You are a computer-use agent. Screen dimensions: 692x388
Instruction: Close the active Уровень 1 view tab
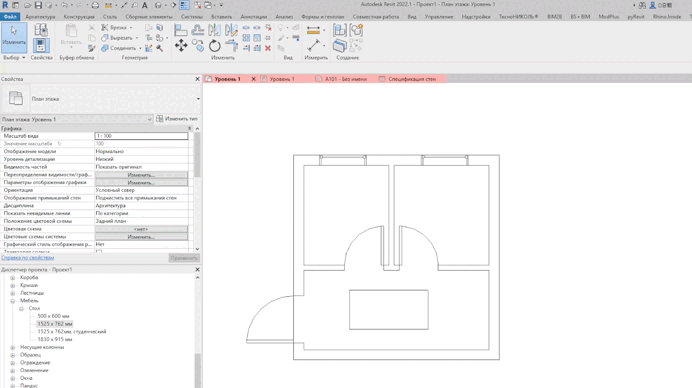253,79
